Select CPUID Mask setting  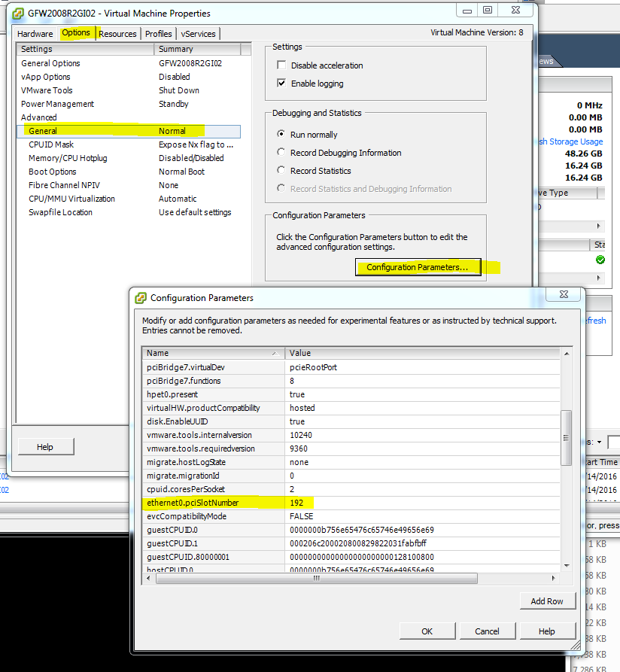tap(129, 144)
